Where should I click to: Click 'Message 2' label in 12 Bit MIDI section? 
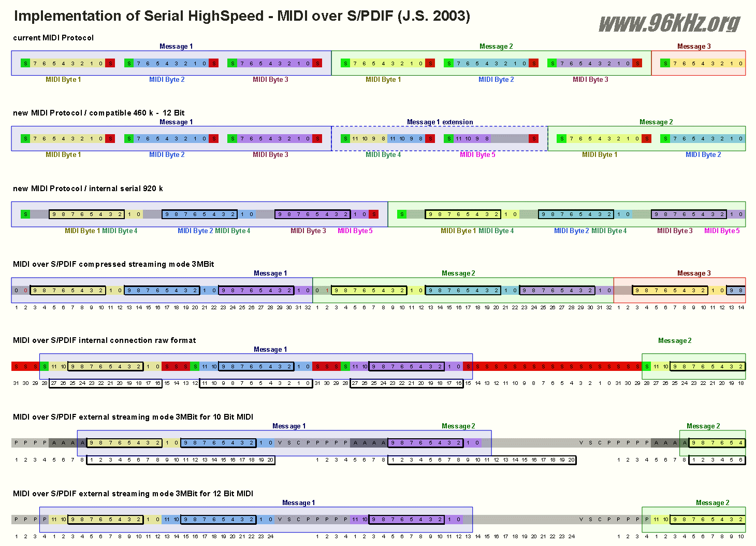pyautogui.click(x=713, y=503)
